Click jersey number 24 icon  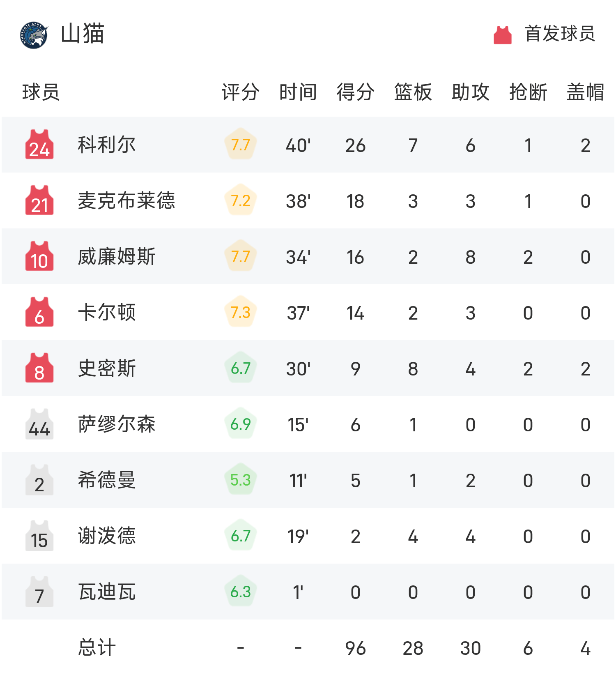point(39,145)
